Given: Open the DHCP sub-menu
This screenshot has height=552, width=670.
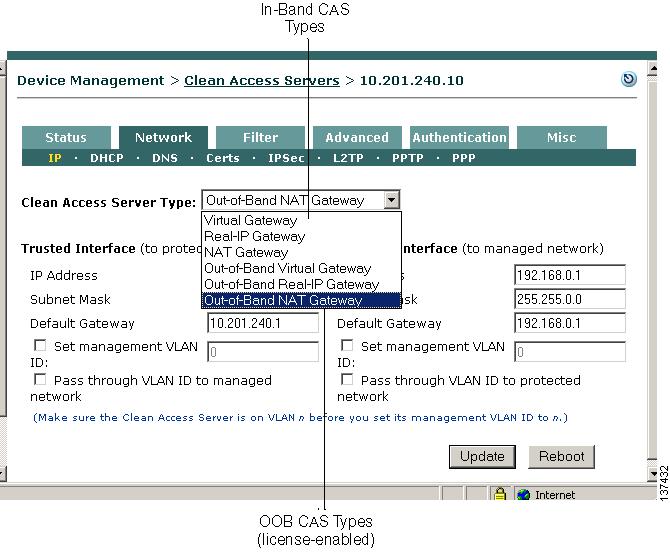Looking at the screenshot, I should pos(106,158).
